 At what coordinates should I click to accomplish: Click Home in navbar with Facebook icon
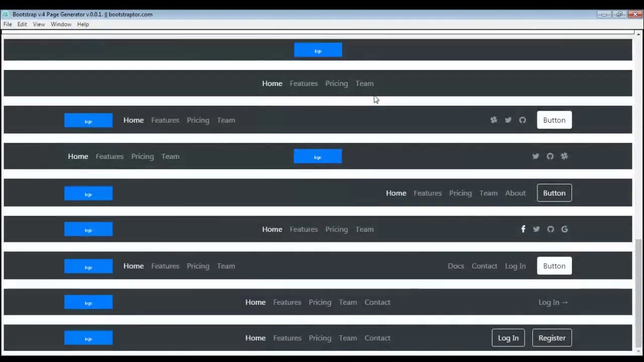pos(272,229)
